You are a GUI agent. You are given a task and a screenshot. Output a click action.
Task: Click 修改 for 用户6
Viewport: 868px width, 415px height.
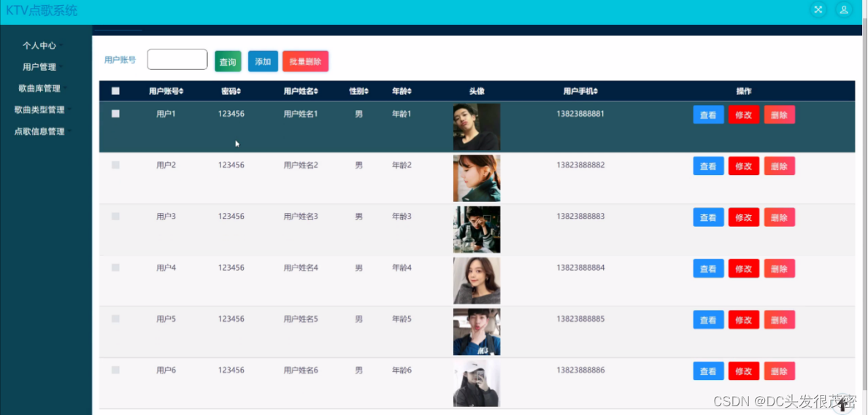point(743,371)
